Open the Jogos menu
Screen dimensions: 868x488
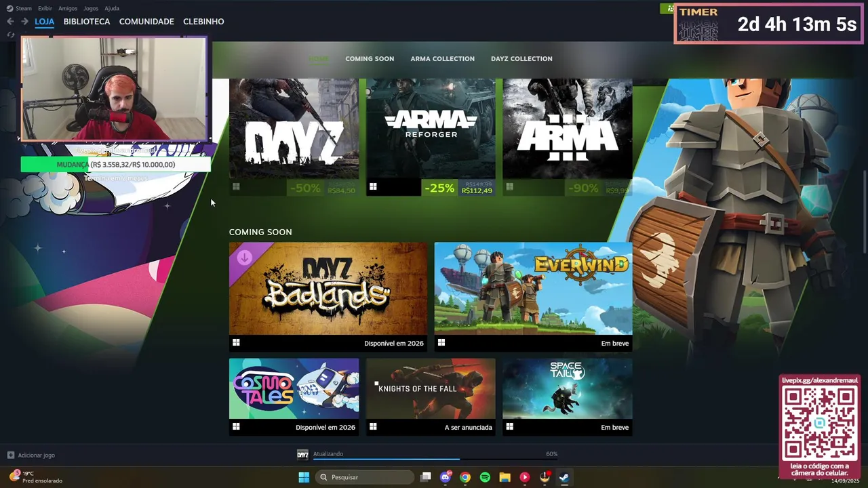coord(91,8)
